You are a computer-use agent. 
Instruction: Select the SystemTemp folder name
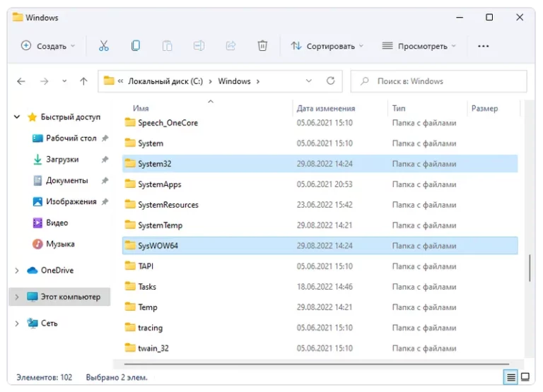pyautogui.click(x=160, y=225)
